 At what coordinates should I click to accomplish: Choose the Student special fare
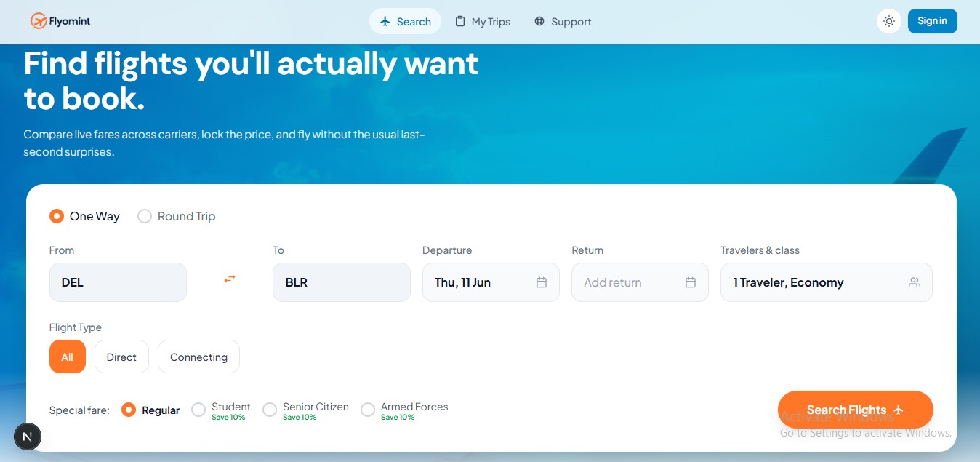221,410
